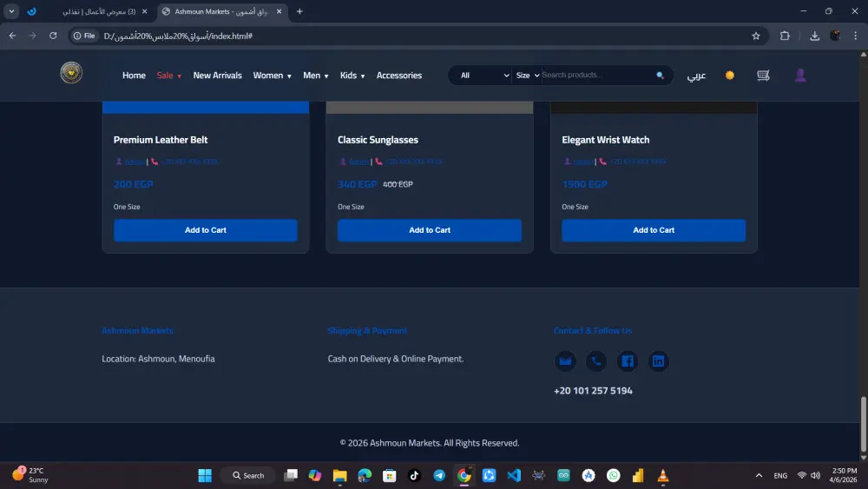Screen dimensions: 868x489
Task: Add Premium Leather Belt to cart
Action: pos(206,230)
